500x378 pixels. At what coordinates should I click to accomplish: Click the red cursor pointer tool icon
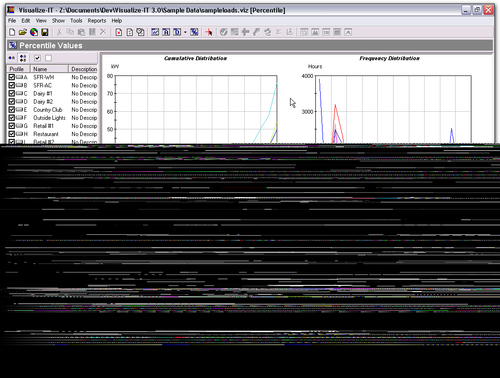209,32
